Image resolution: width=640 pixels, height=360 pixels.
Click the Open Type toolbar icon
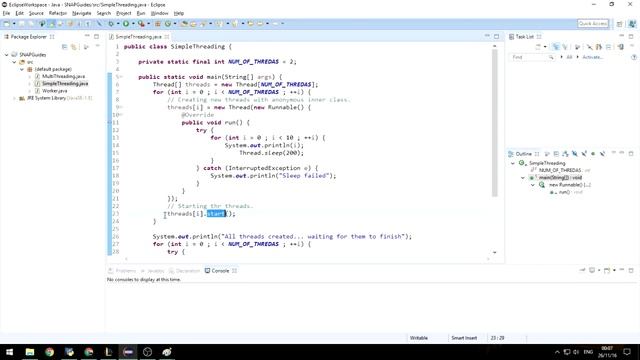point(184,24)
